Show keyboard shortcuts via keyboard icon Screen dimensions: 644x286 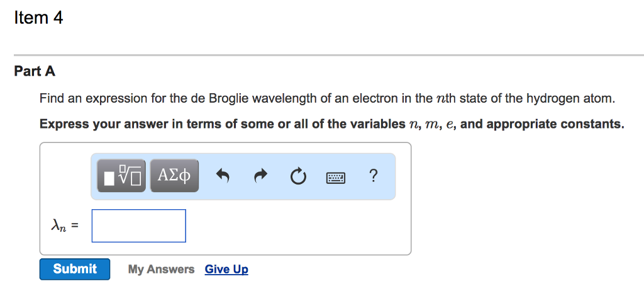(x=336, y=177)
